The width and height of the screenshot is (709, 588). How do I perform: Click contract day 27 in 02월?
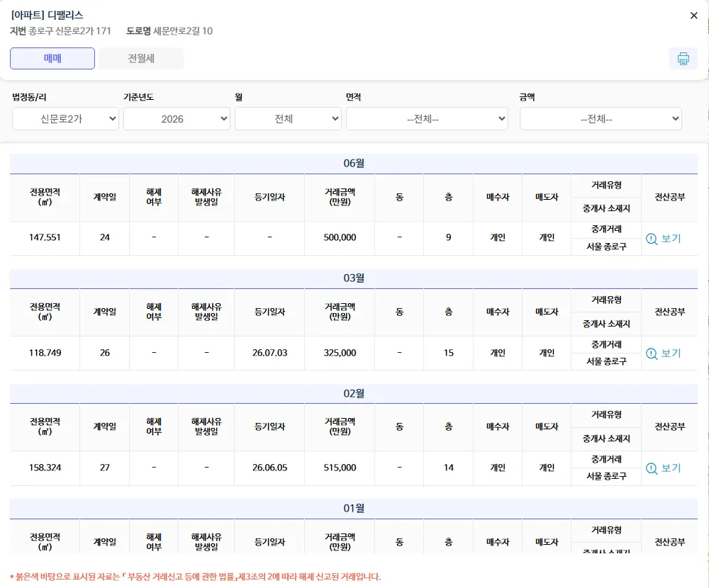point(104,468)
